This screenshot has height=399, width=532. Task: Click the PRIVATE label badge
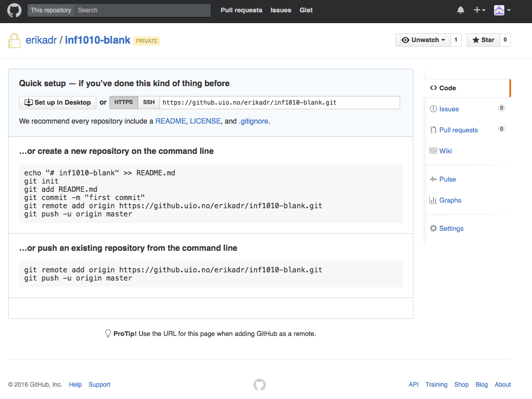pyautogui.click(x=147, y=41)
